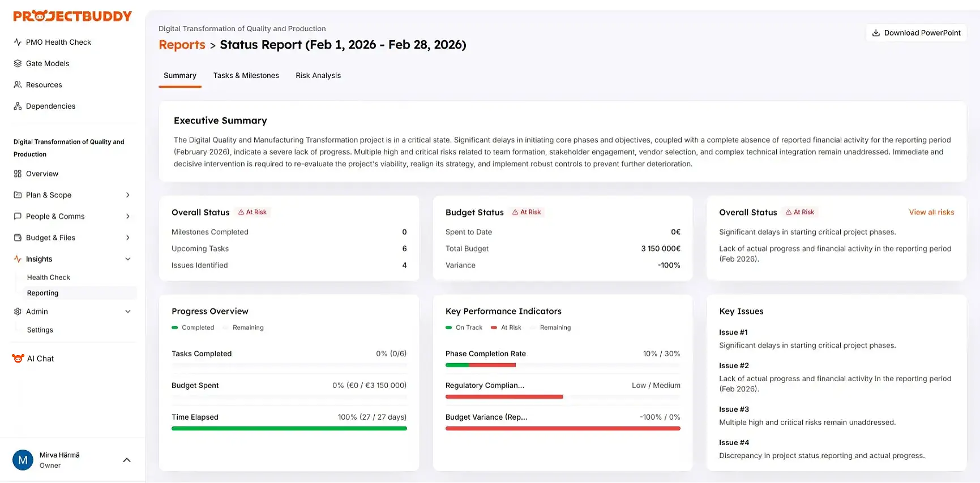This screenshot has width=980, height=483.
Task: Expand the Plan & Scope section chevron
Action: click(x=128, y=195)
